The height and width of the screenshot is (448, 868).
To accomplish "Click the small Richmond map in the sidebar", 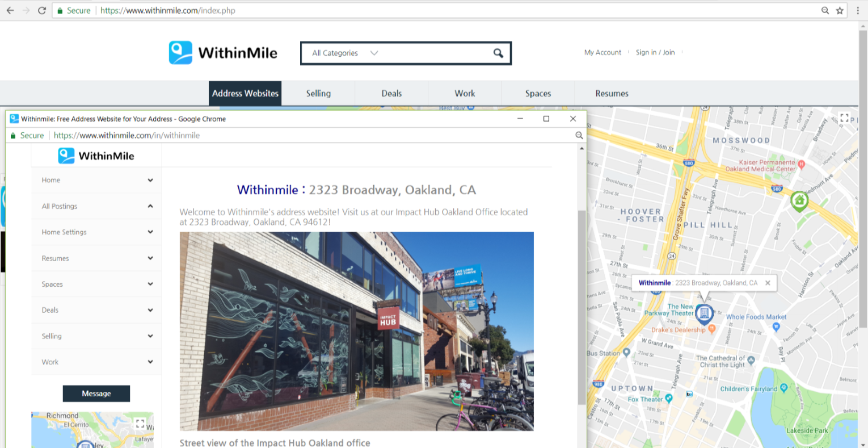I will tap(92, 430).
